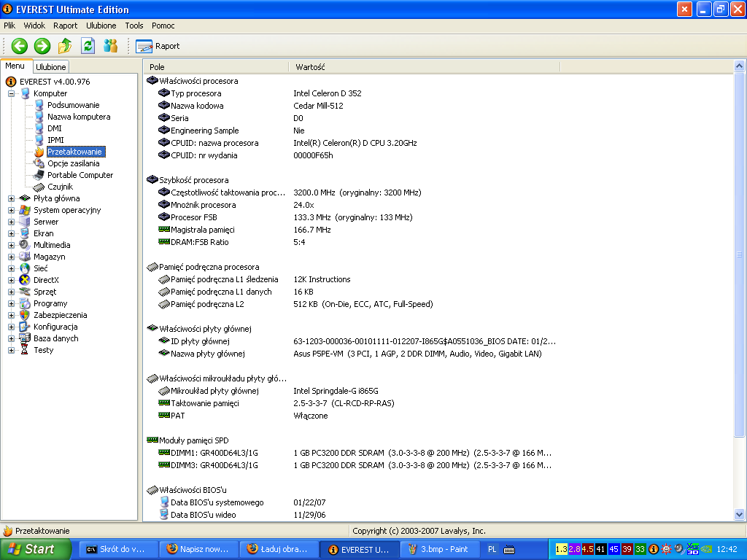
Task: Expand the Multimedia tree node
Action: [12, 245]
